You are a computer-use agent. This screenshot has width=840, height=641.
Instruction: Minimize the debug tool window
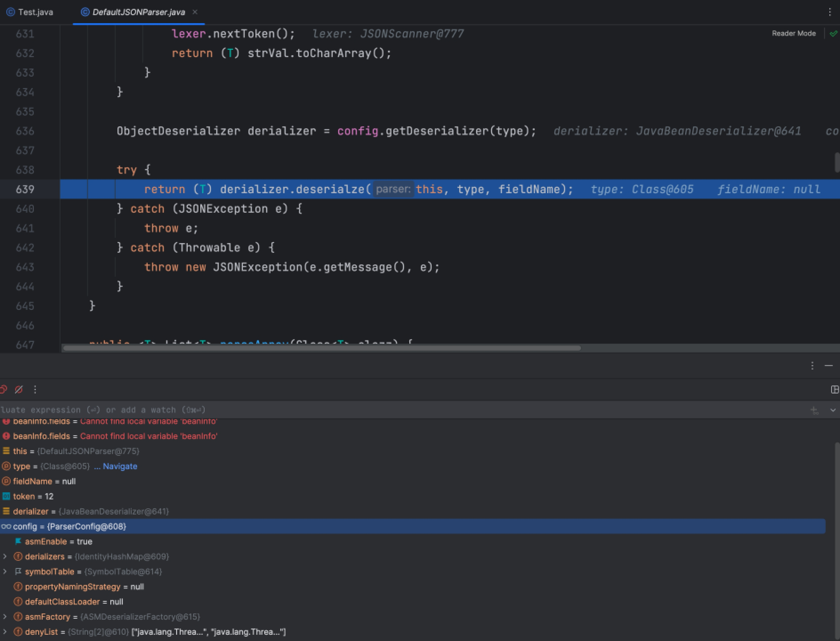(x=828, y=365)
